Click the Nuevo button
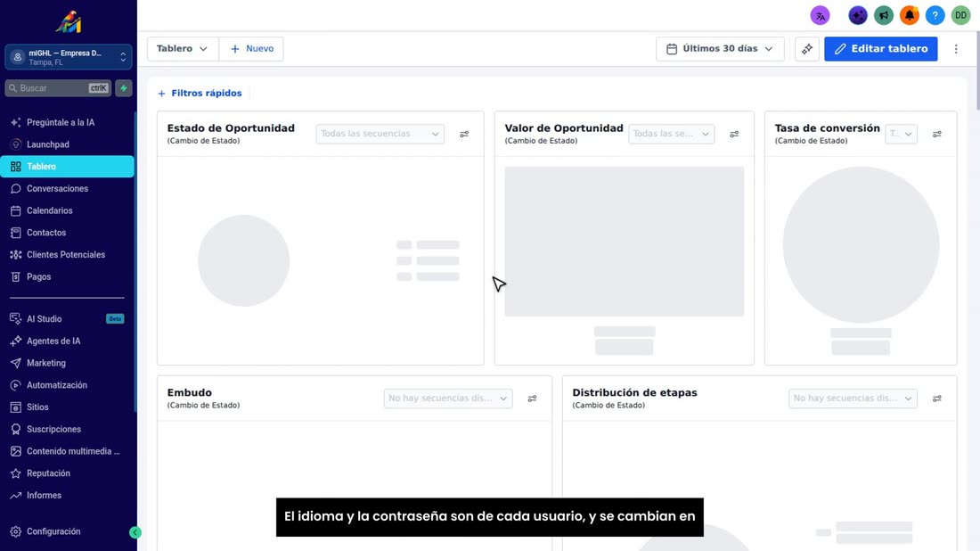The height and width of the screenshot is (551, 980). click(x=251, y=49)
